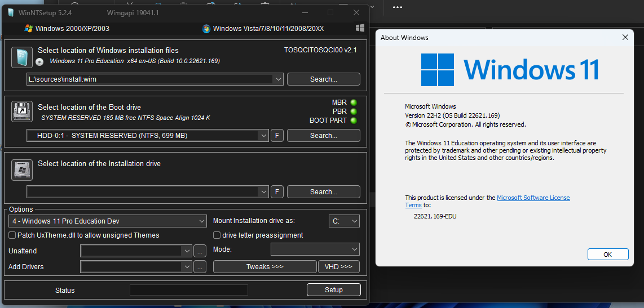Open the Tweaks >>> panel
The width and height of the screenshot is (644, 308).
(265, 266)
